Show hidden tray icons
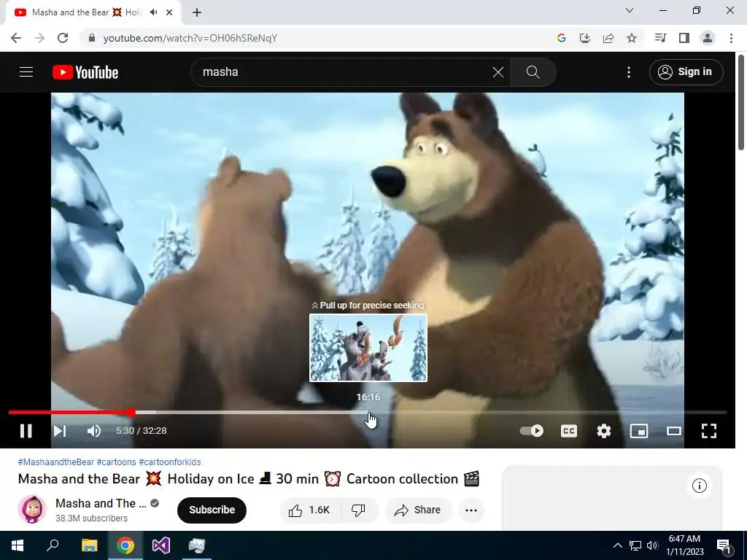Viewport: 747px width, 560px height. tap(617, 545)
